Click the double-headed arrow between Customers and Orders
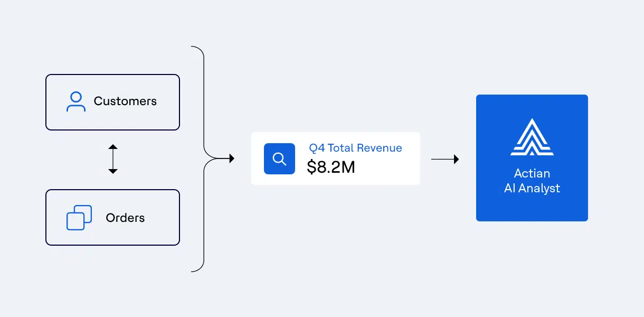 click(112, 159)
